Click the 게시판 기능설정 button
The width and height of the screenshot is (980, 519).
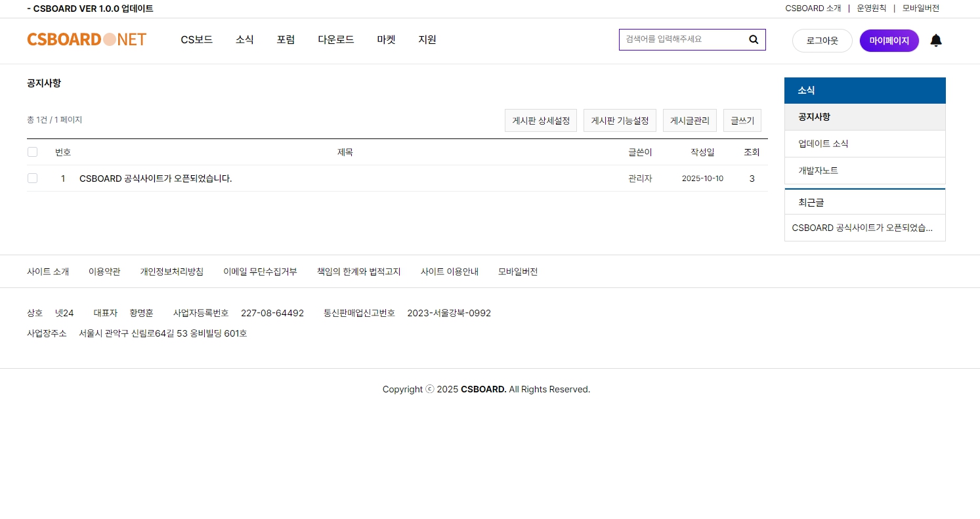point(620,121)
